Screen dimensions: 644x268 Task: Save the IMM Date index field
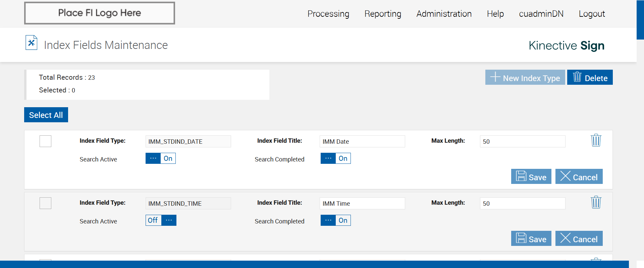531,177
